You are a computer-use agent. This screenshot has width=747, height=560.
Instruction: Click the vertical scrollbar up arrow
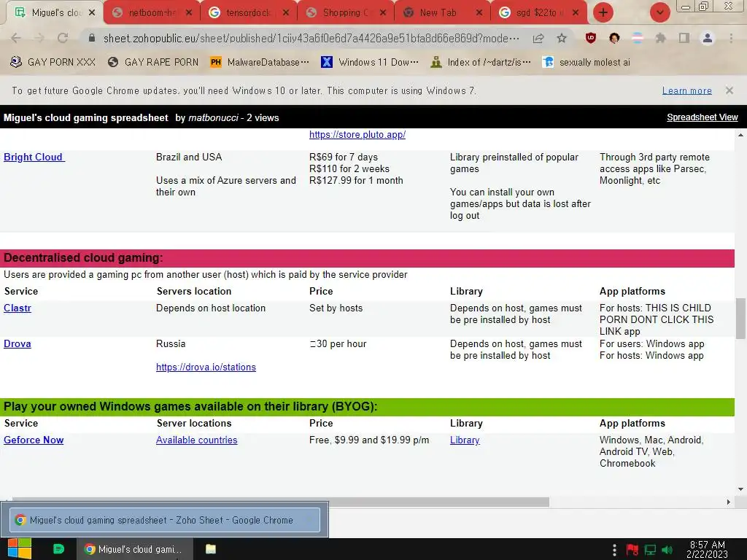[x=741, y=135]
